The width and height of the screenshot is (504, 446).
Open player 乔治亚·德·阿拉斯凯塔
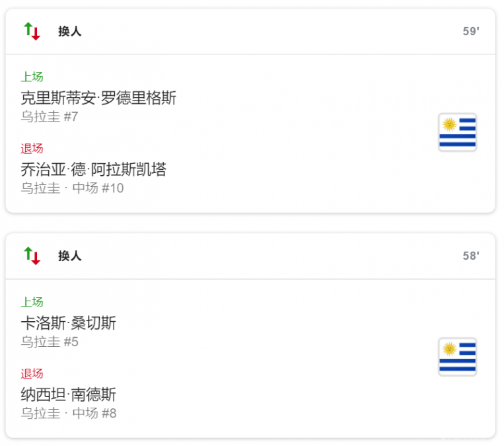93,170
